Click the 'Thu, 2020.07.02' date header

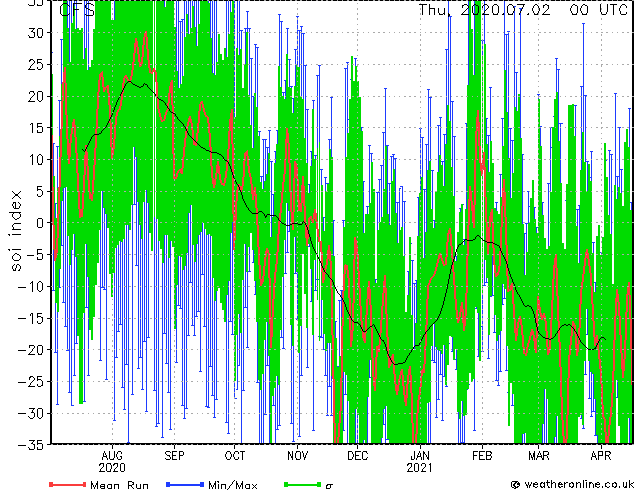tap(484, 10)
